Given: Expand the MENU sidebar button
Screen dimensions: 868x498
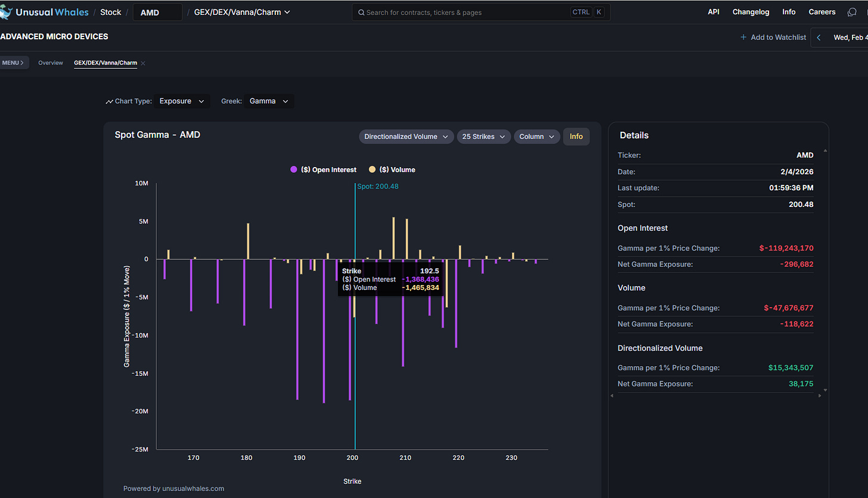Looking at the screenshot, I should [x=13, y=63].
